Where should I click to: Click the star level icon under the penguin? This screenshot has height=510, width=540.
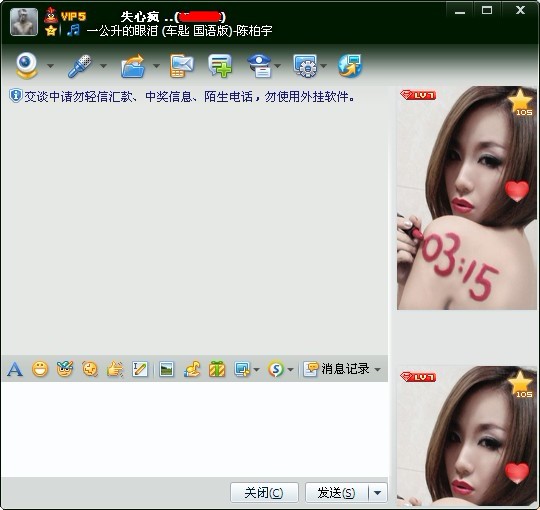pyautogui.click(x=51, y=31)
